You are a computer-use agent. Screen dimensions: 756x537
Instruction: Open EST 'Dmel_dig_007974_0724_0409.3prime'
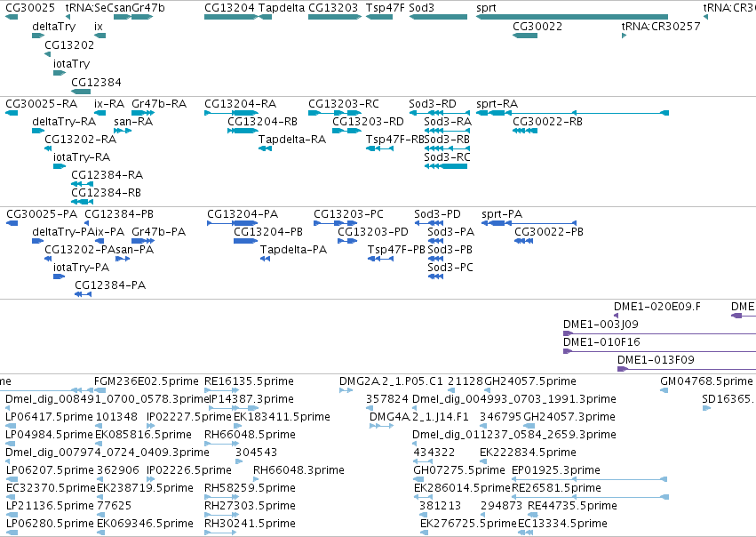pos(107,453)
